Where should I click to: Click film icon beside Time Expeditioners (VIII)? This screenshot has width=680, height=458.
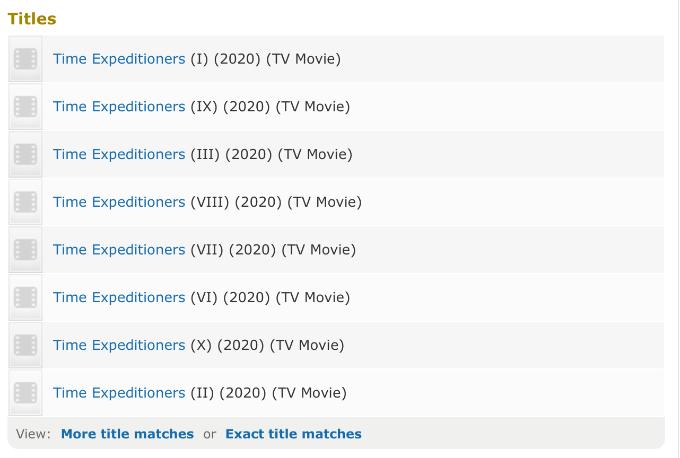26,203
